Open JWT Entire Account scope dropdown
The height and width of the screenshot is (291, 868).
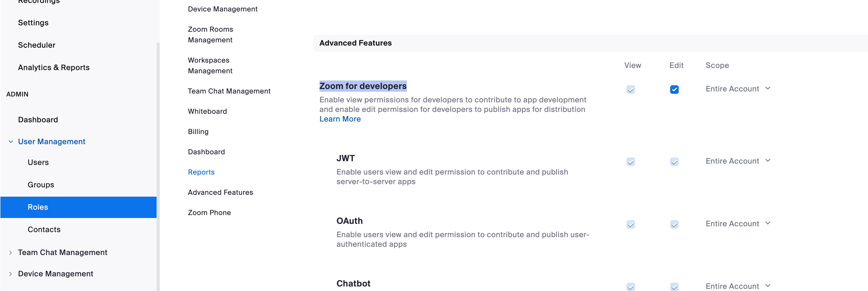click(x=738, y=161)
